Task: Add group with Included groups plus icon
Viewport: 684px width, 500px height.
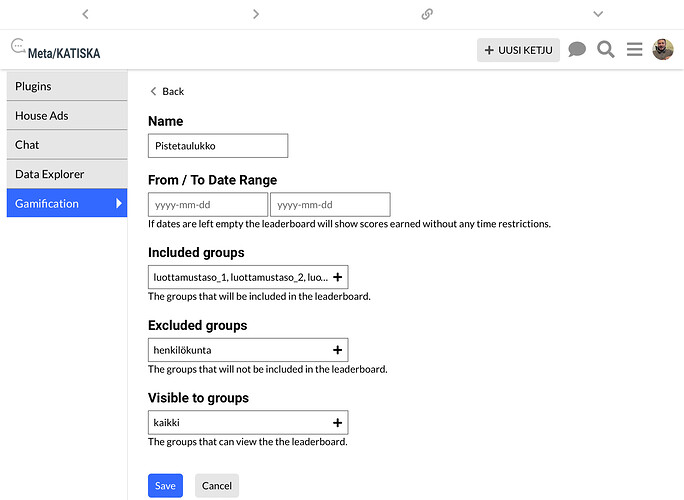Action: click(338, 277)
